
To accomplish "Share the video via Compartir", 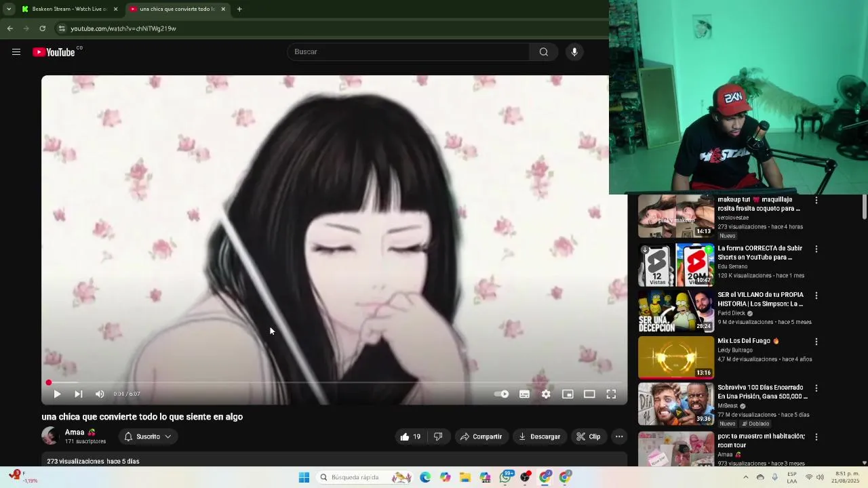I will (481, 436).
